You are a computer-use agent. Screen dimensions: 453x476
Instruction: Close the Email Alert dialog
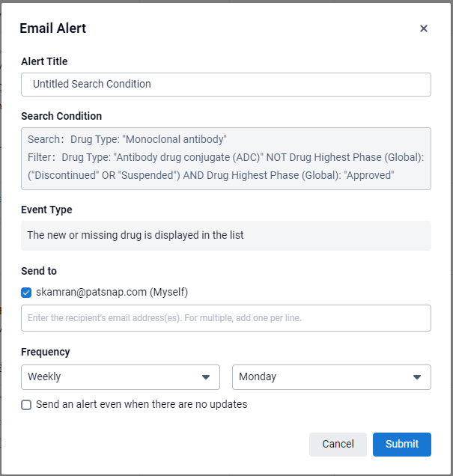pyautogui.click(x=424, y=28)
